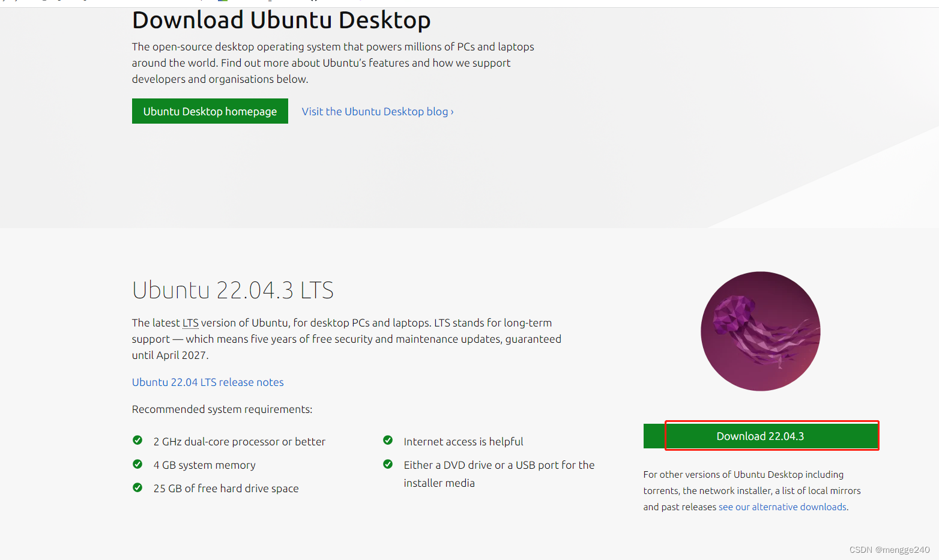Select the Download Ubuntu Desktop heading

pos(281,20)
